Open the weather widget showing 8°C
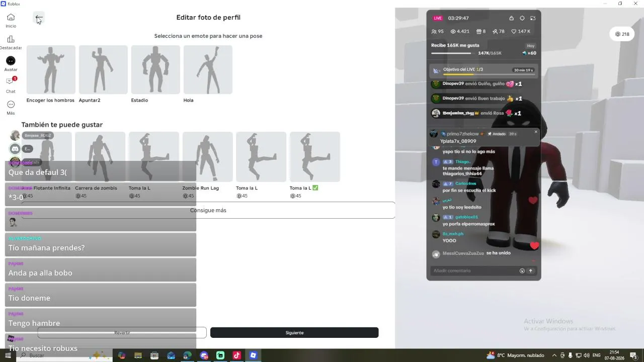644x362 pixels. point(515,355)
